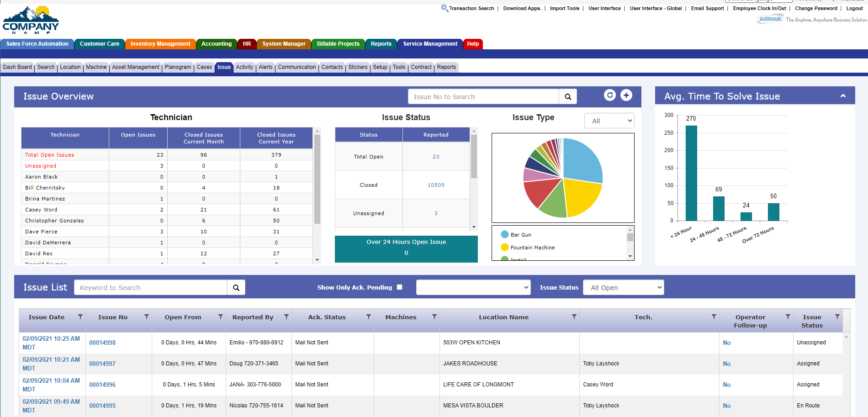The width and height of the screenshot is (868, 417).
Task: Click the Email Support link
Action: click(x=707, y=8)
